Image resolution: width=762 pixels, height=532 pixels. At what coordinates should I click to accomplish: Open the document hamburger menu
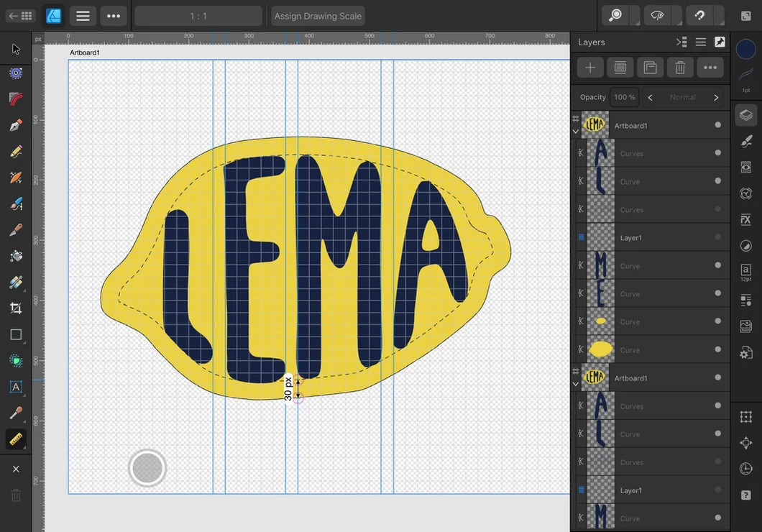pos(83,16)
